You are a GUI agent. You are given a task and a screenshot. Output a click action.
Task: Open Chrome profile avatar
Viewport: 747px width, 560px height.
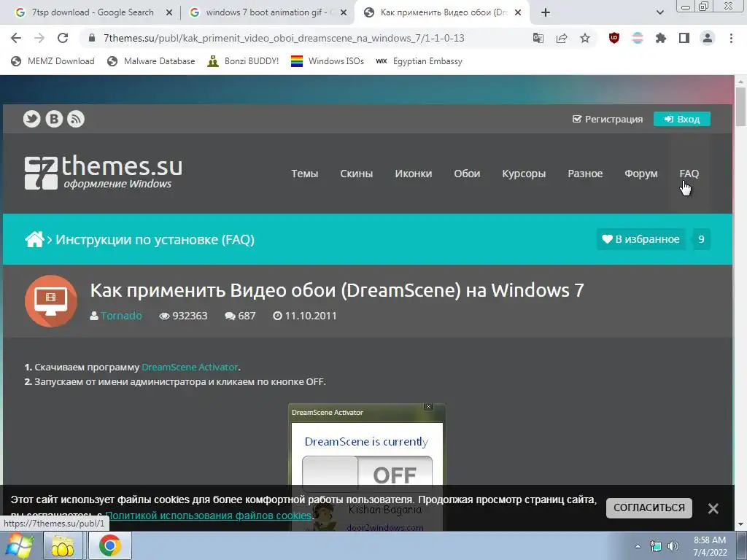(x=708, y=38)
